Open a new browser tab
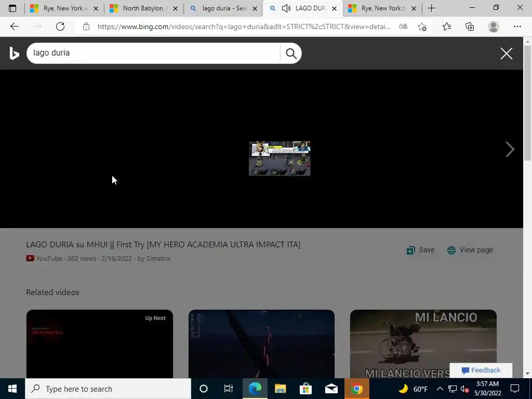The image size is (532, 399). point(431,8)
